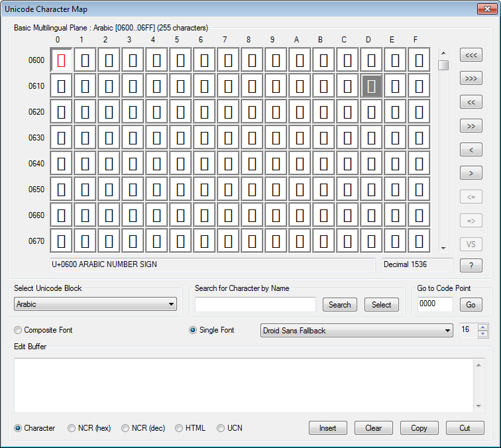
Task: Click the Clear button
Action: pos(374,428)
